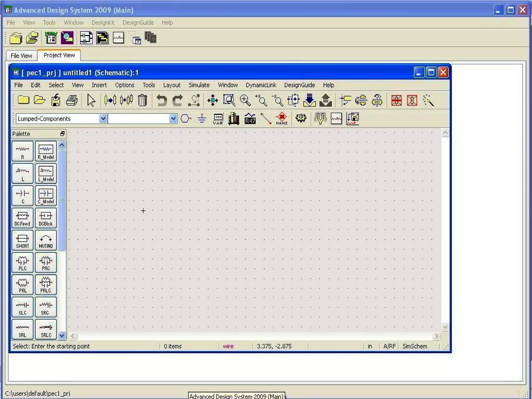Open the Lumped-Components palette dropdown
Viewport: 532px width, 399px height.
[x=103, y=119]
